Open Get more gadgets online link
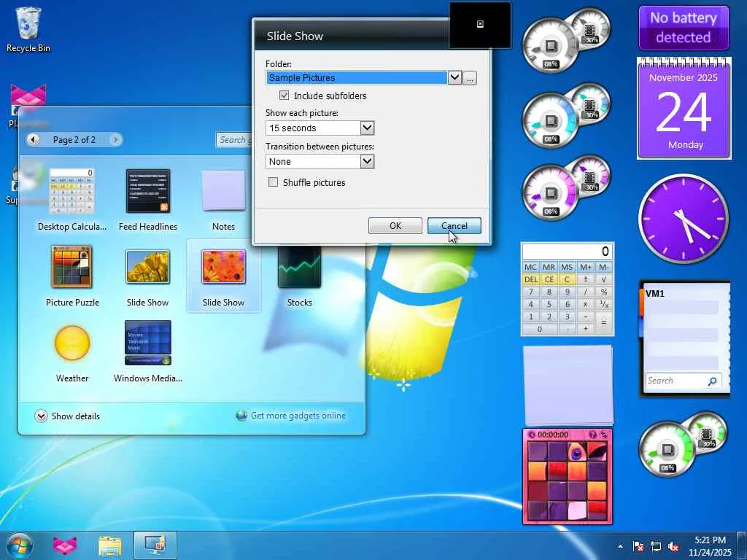Image resolution: width=747 pixels, height=560 pixels. [298, 416]
